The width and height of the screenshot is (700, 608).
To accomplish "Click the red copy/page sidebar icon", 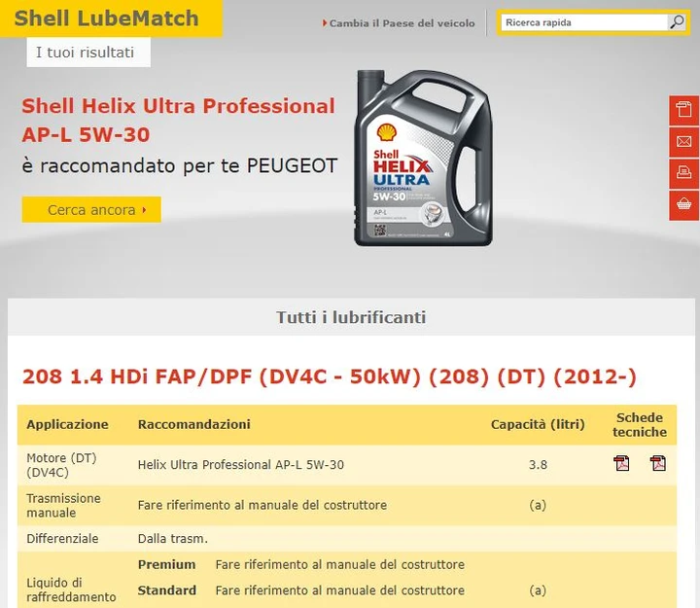I will 683,110.
